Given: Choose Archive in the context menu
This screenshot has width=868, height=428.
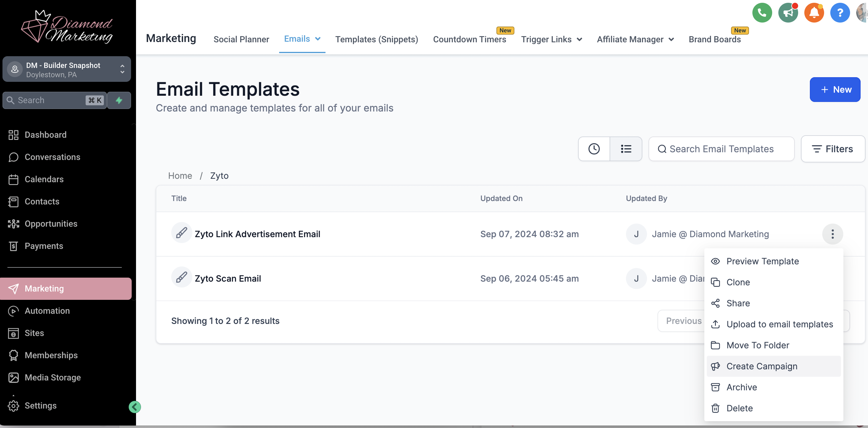Looking at the screenshot, I should 773,387.
